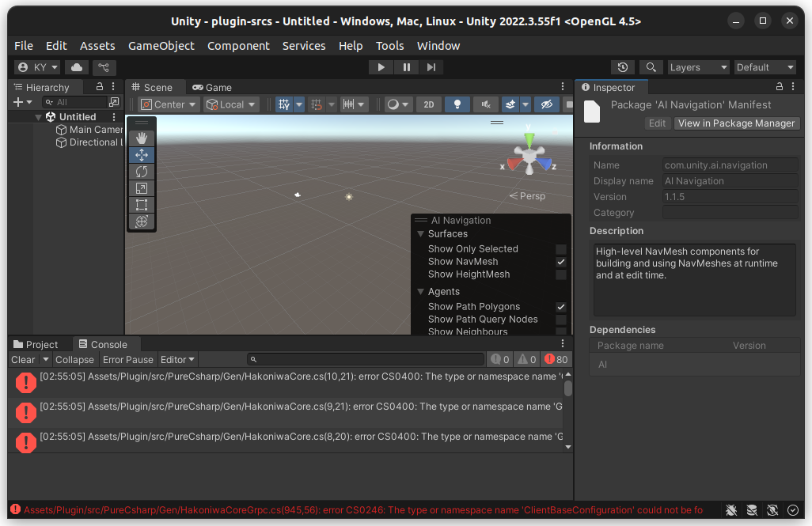The width and height of the screenshot is (812, 526).
Task: Open the Layers dropdown
Action: [x=698, y=67]
